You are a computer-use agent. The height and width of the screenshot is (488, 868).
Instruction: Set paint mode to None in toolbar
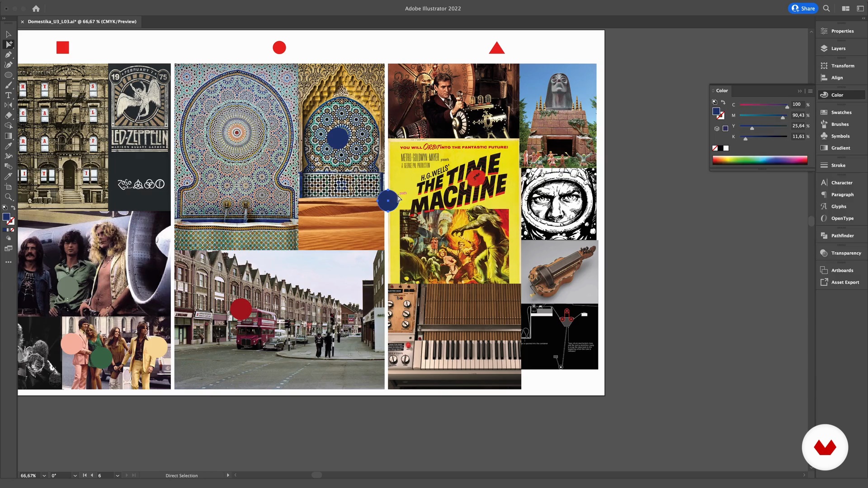pyautogui.click(x=12, y=230)
